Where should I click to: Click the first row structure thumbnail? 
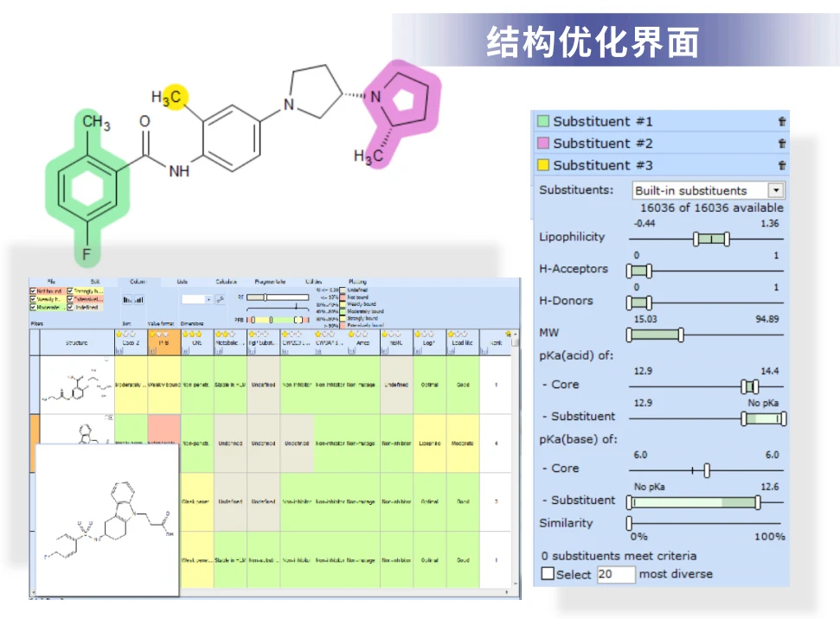click(77, 385)
